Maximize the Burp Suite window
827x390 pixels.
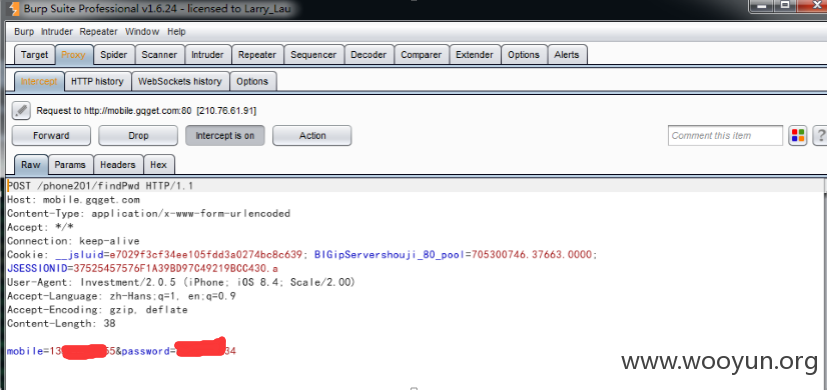(784, 5)
